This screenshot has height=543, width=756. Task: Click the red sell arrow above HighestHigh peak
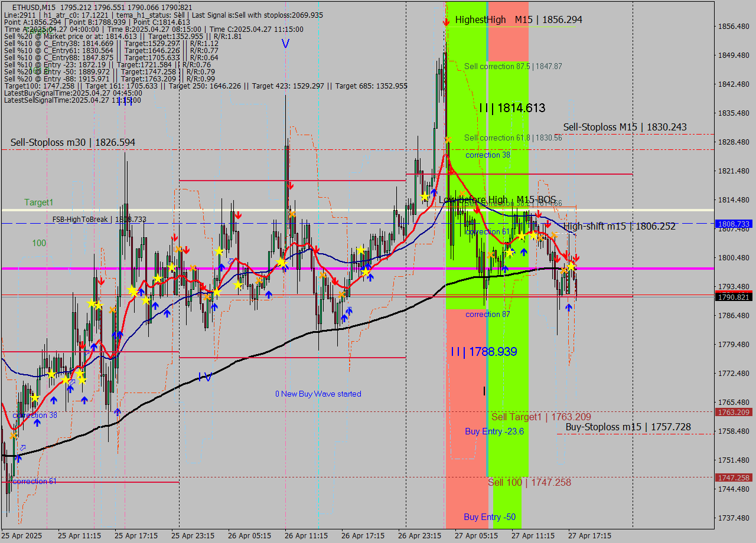pyautogui.click(x=447, y=21)
